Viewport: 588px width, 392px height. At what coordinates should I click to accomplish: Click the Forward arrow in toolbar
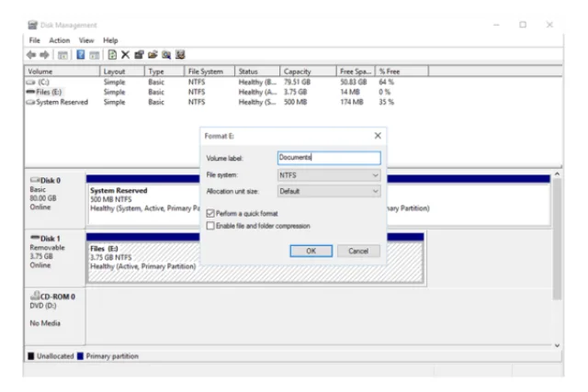click(45, 55)
